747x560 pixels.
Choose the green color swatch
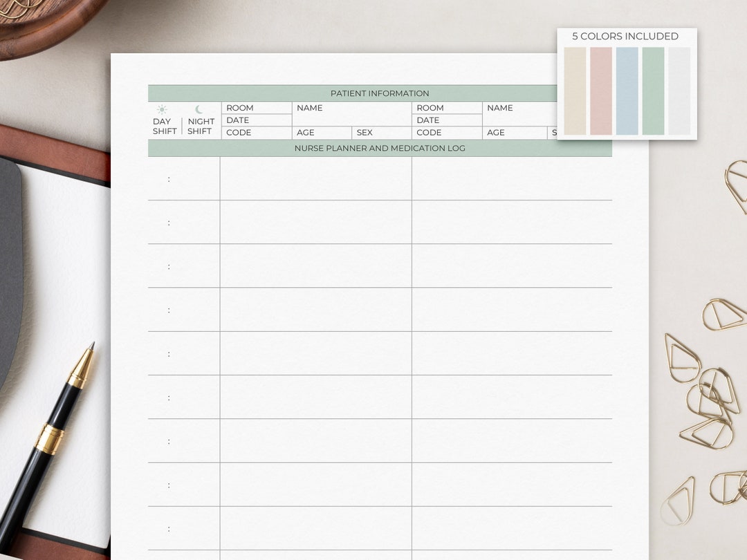[653, 91]
